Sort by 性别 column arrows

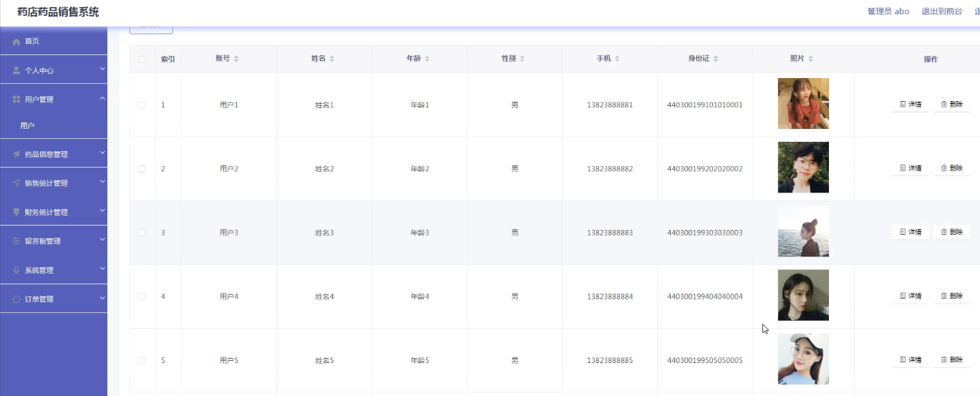[x=522, y=59]
